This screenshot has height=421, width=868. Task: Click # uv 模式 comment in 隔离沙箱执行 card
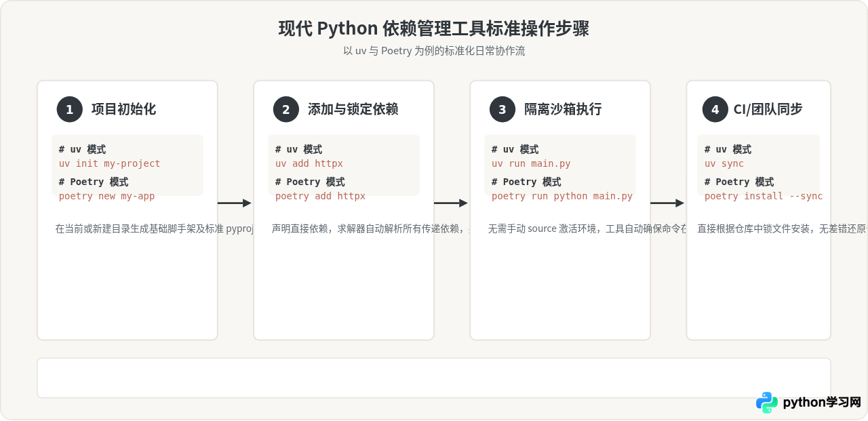pyautogui.click(x=515, y=149)
